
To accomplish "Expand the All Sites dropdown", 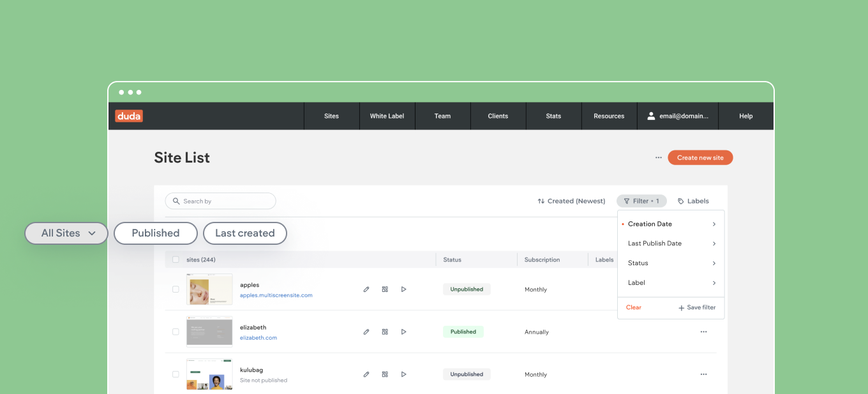I will point(66,233).
